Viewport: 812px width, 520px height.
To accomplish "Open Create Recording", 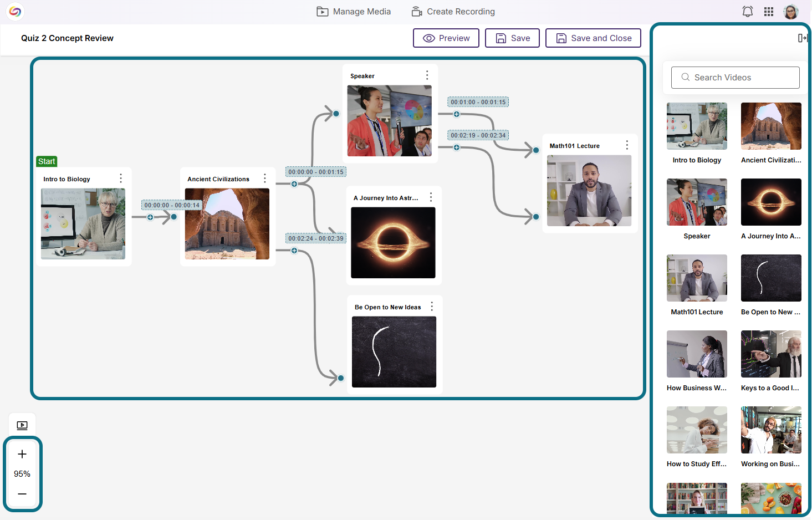I will [x=453, y=12].
